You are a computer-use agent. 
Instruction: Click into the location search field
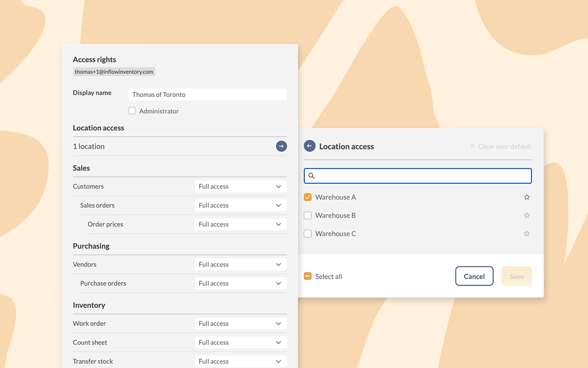422,176
